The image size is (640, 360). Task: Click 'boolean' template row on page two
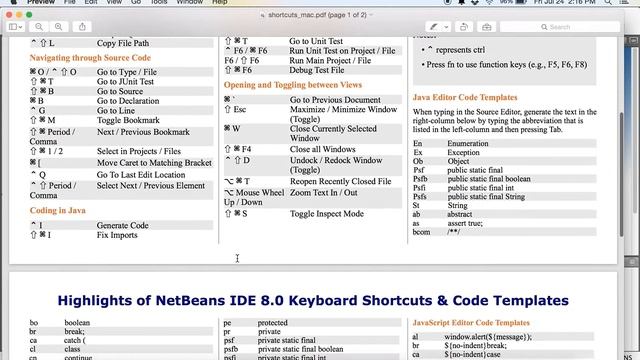click(x=121, y=323)
